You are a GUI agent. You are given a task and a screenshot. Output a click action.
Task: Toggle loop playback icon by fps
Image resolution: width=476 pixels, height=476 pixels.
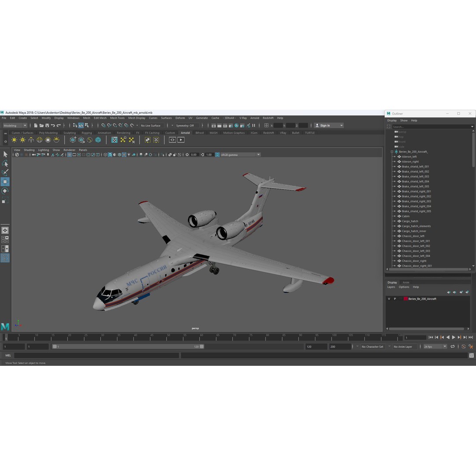click(453, 346)
